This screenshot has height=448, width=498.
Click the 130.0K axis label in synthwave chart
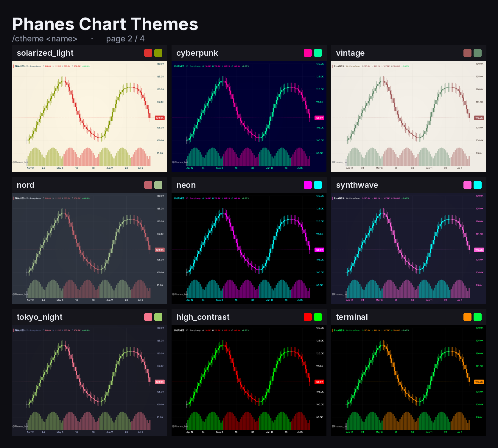click(480, 196)
